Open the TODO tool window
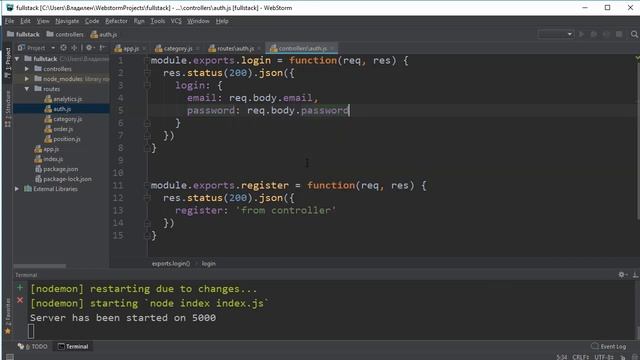 point(33,346)
